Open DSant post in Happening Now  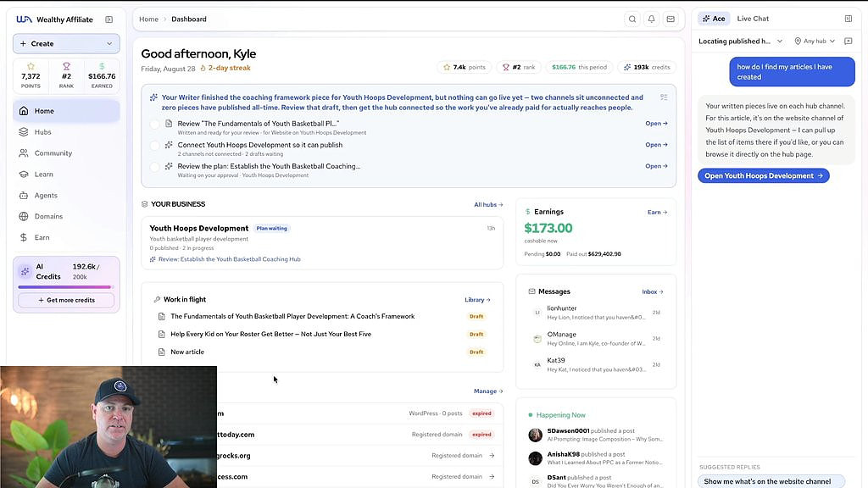point(597,481)
